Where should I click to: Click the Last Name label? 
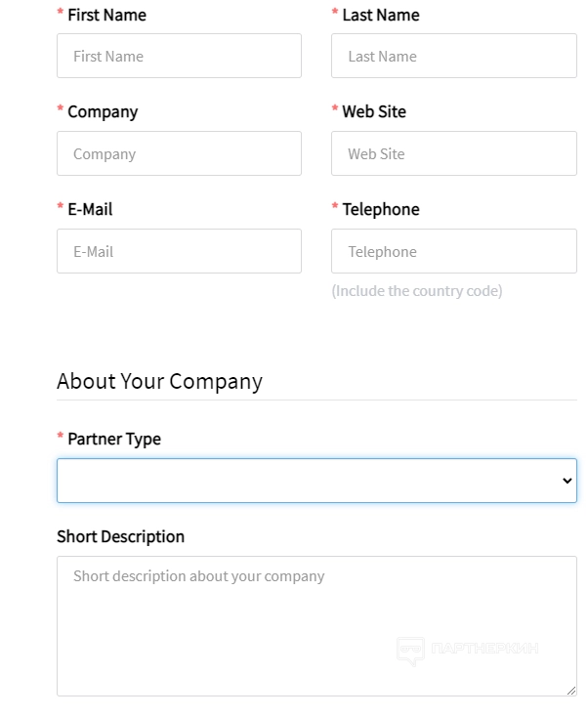(x=380, y=15)
